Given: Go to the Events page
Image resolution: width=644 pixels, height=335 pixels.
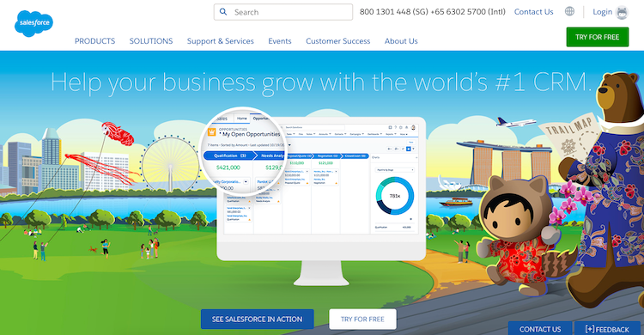Looking at the screenshot, I should (x=280, y=41).
